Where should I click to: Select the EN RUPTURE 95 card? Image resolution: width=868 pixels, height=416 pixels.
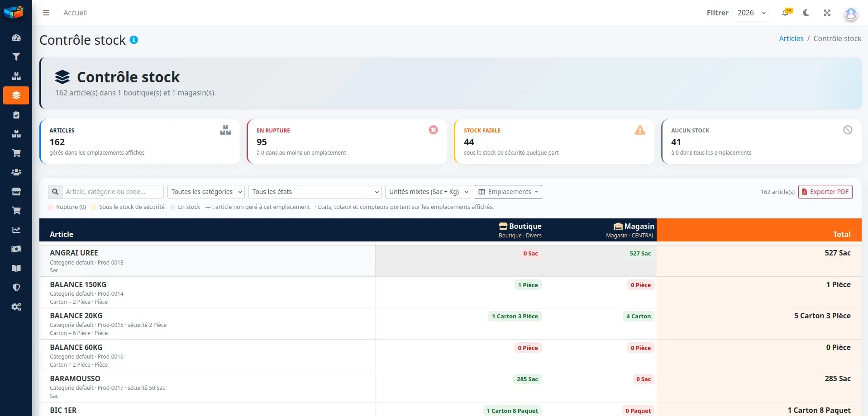[347, 142]
